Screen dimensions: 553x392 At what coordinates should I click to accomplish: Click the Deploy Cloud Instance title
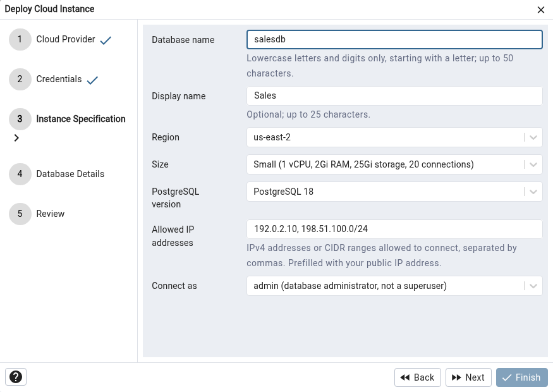tap(49, 9)
